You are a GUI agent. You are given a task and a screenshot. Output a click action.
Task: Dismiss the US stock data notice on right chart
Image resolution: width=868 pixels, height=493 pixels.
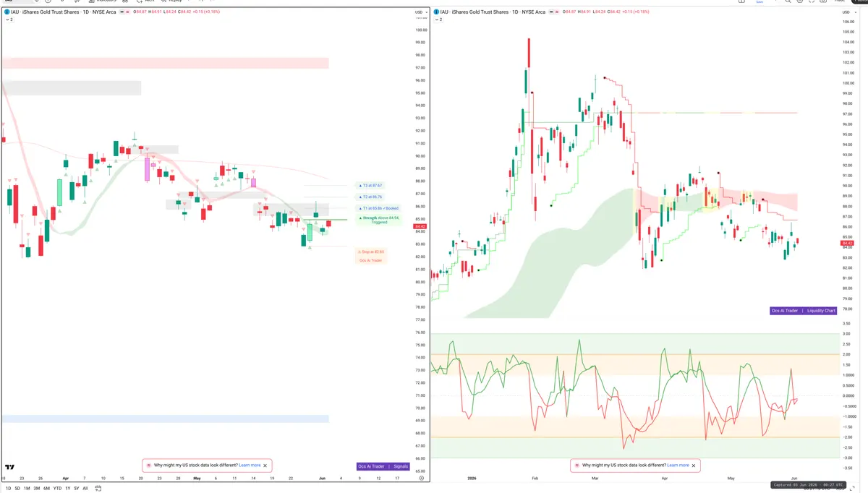[694, 466]
